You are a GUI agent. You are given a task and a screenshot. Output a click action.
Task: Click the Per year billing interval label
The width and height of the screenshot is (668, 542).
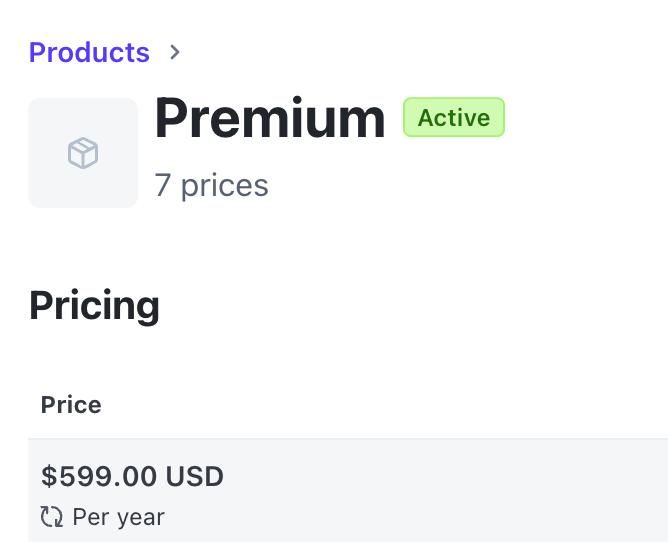click(118, 517)
